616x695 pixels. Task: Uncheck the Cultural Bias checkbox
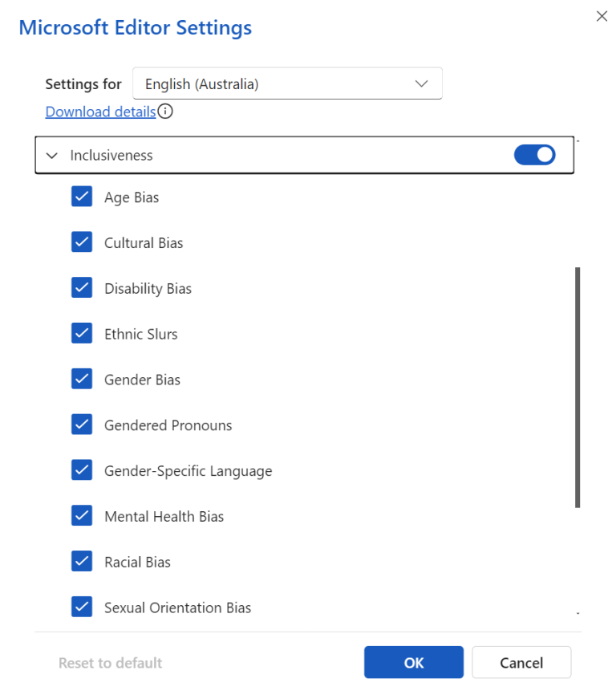pyautogui.click(x=81, y=242)
